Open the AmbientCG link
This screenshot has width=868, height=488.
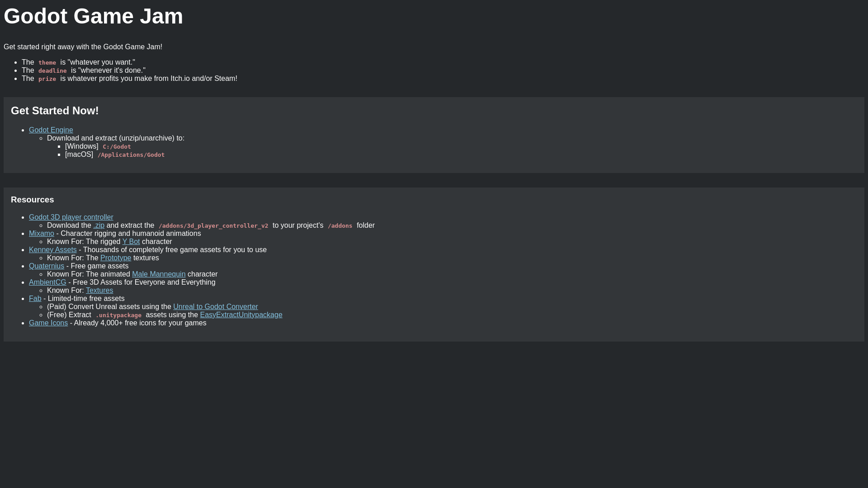(47, 282)
